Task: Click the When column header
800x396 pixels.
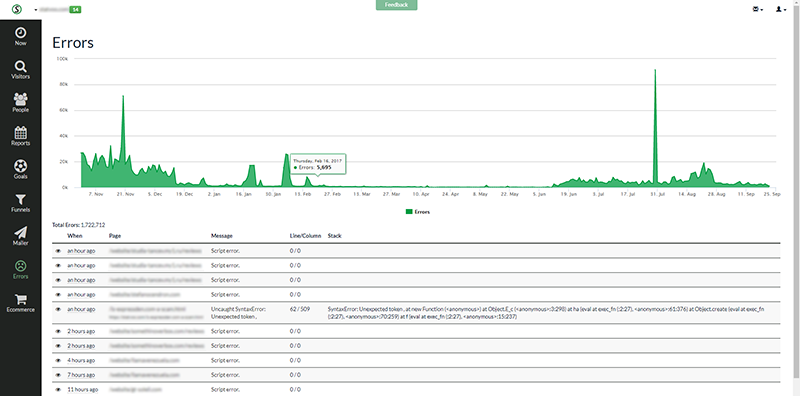Action: (74, 236)
